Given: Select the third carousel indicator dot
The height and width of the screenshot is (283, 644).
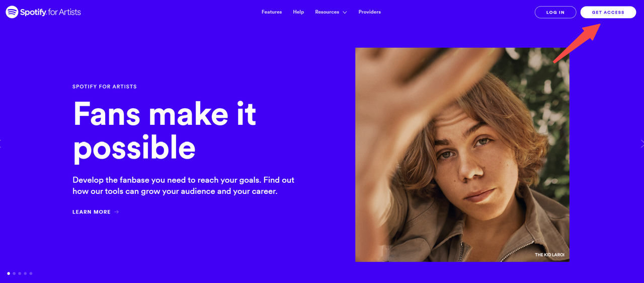Looking at the screenshot, I should pyautogui.click(x=20, y=273).
